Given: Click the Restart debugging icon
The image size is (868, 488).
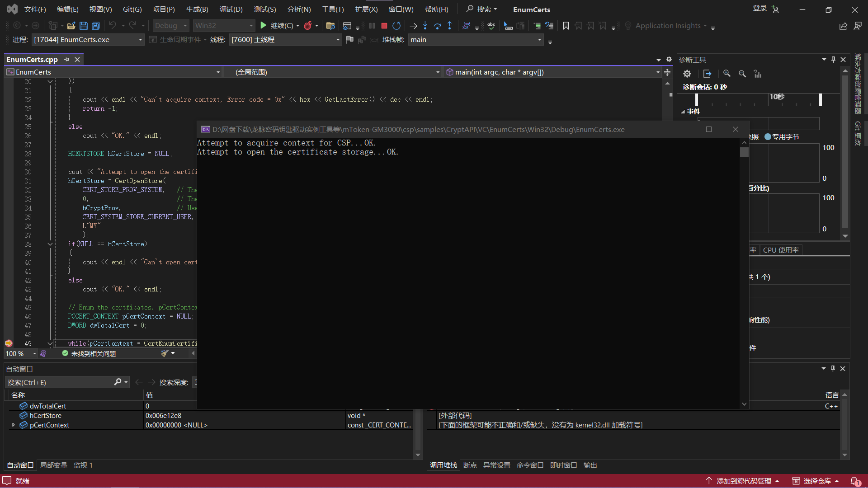Looking at the screenshot, I should tap(396, 26).
